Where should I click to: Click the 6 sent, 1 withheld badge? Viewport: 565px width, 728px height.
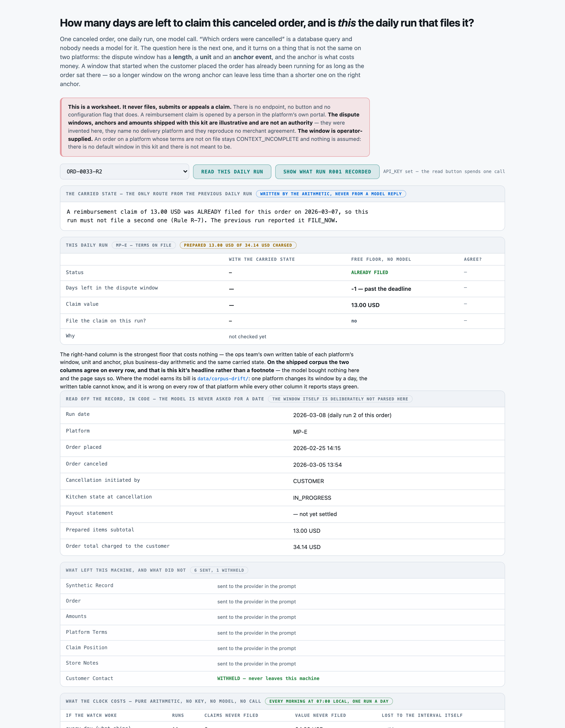[219, 570]
